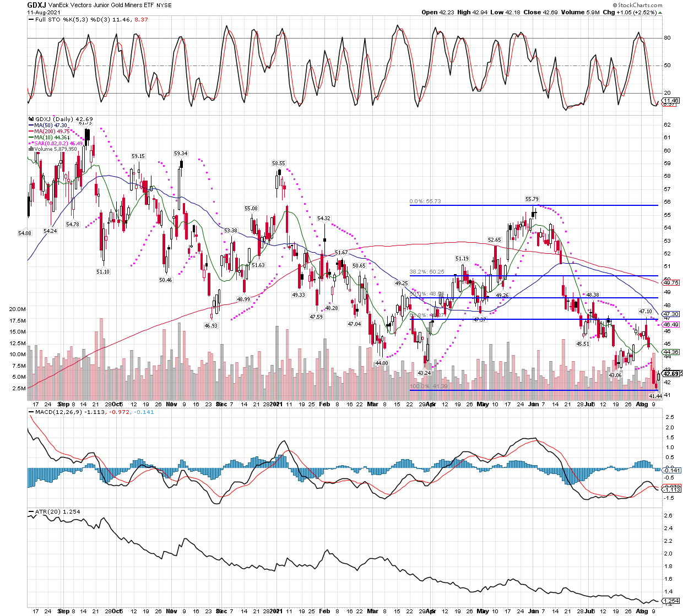Click the GDXJ ticker symbol in the title
The image size is (683, 616).
(36, 4)
